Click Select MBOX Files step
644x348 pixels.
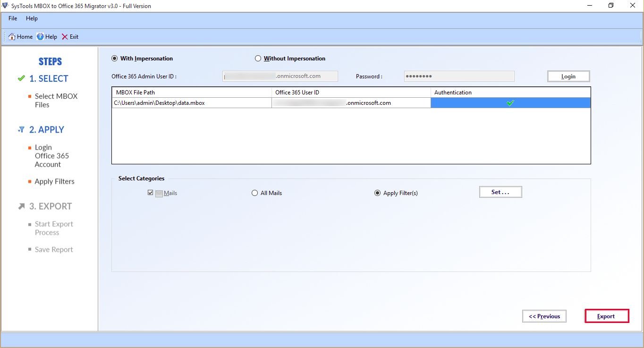pyautogui.click(x=56, y=100)
